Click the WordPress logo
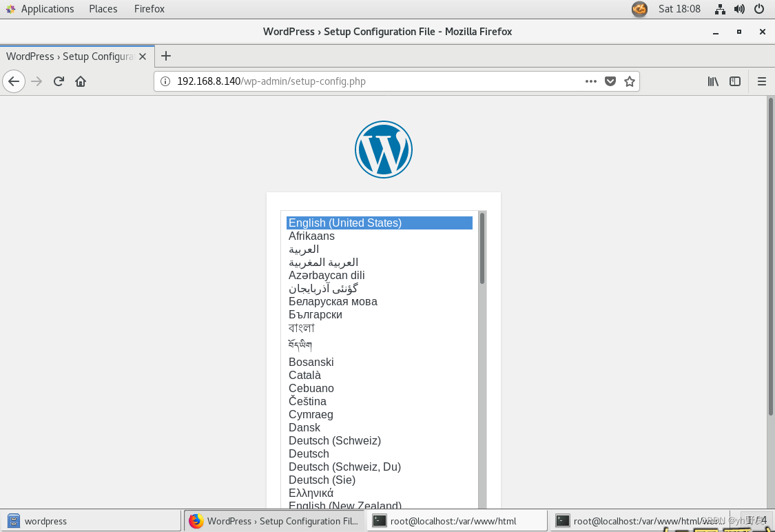This screenshot has height=532, width=775. [x=384, y=150]
